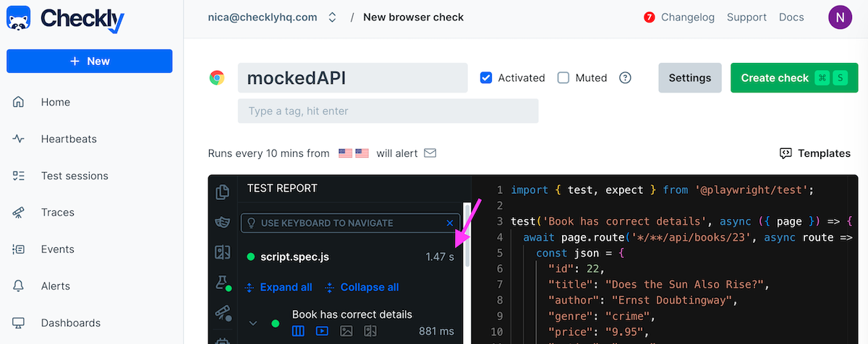Enable the Muted checkbox
Image resolution: width=868 pixels, height=344 pixels.
point(563,78)
